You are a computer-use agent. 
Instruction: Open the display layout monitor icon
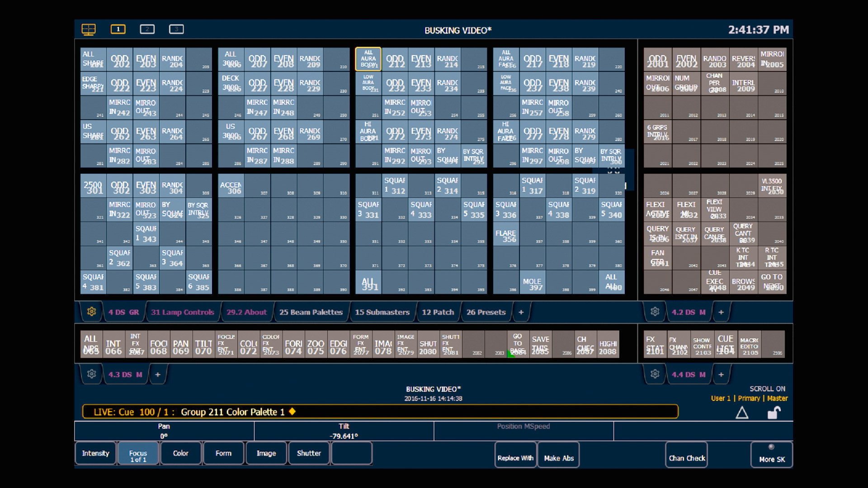89,30
